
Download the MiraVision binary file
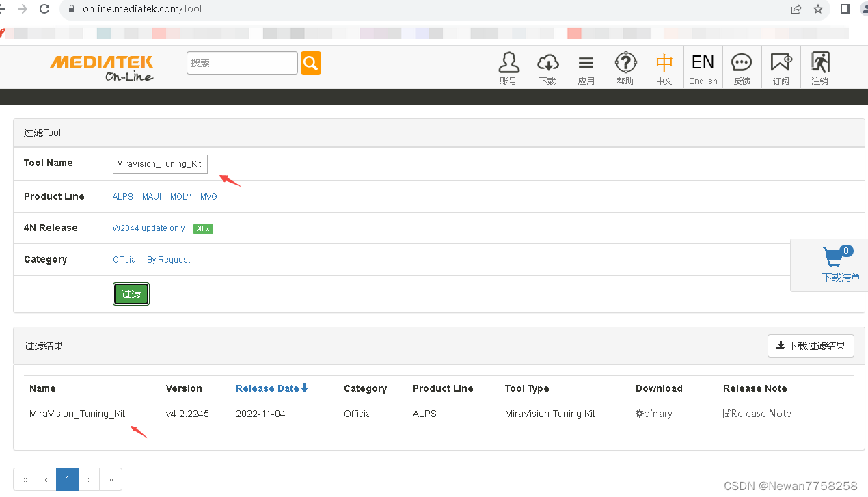click(654, 414)
